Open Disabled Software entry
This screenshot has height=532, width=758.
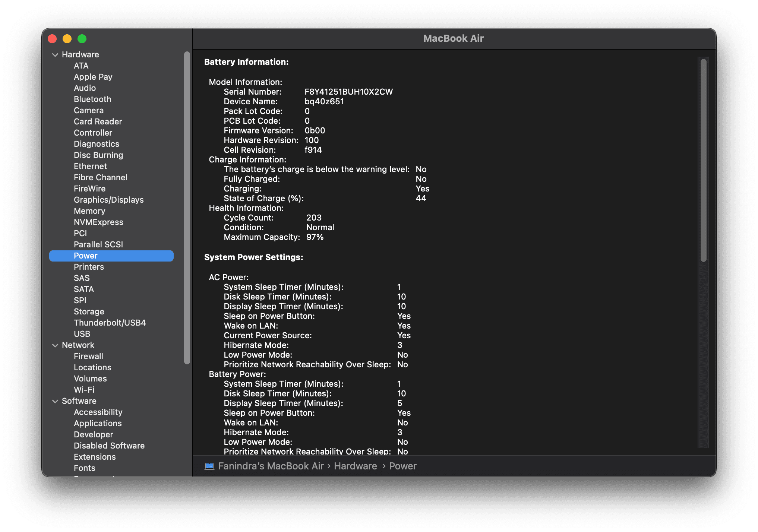(x=109, y=446)
